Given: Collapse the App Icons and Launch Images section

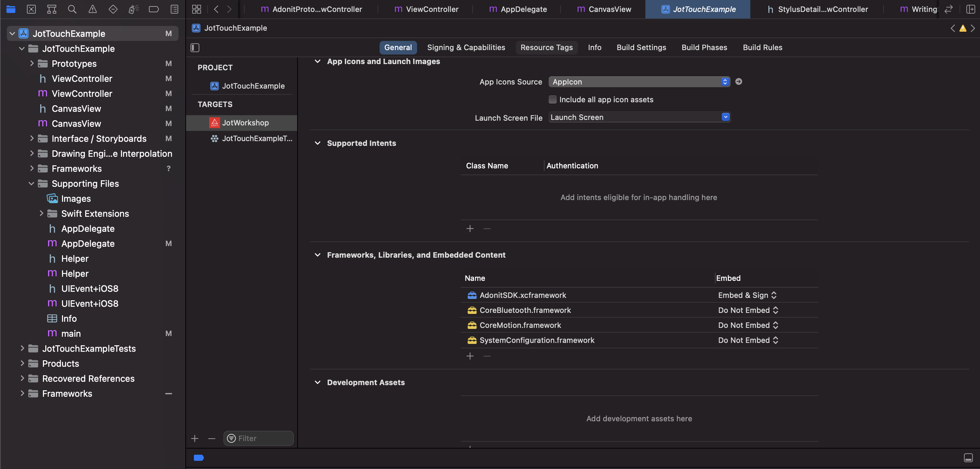Looking at the screenshot, I should 317,62.
